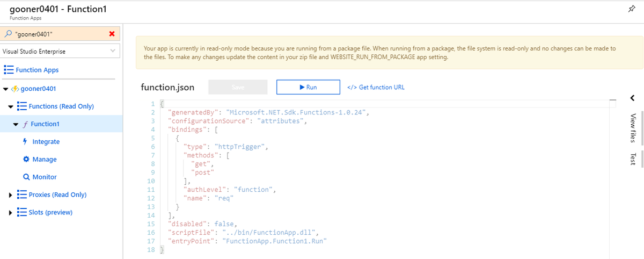Click the Integrate lightning bolt icon
The image size is (644, 259).
25,142
